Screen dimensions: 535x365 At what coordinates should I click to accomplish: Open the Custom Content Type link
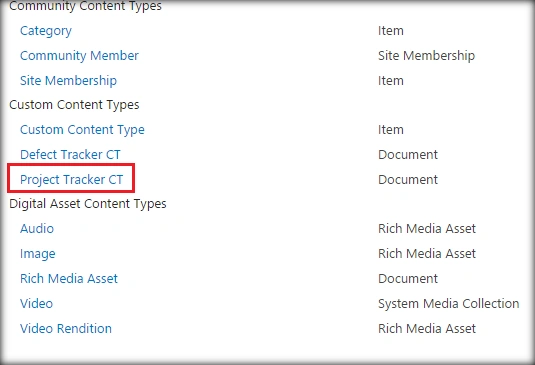pos(82,130)
